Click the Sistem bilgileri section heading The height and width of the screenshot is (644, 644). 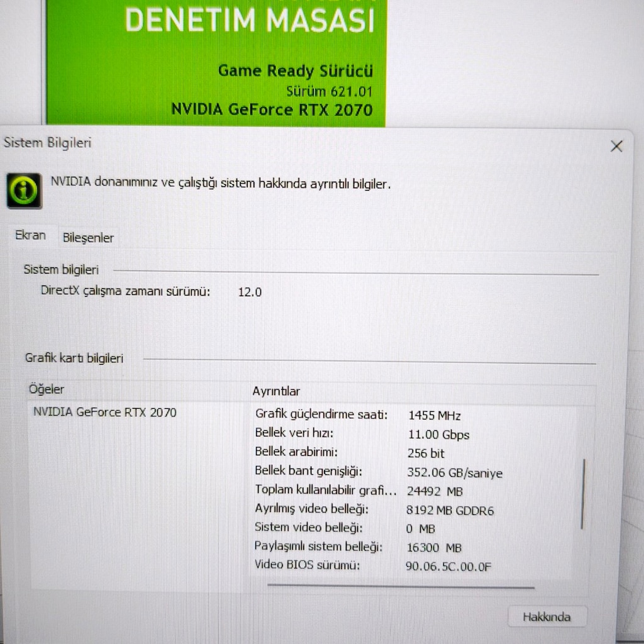(x=61, y=270)
